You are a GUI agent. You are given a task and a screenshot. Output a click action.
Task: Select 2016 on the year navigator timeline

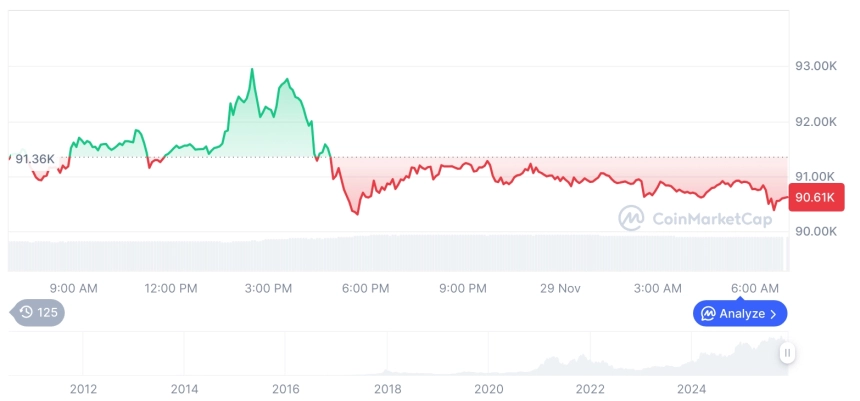point(286,388)
